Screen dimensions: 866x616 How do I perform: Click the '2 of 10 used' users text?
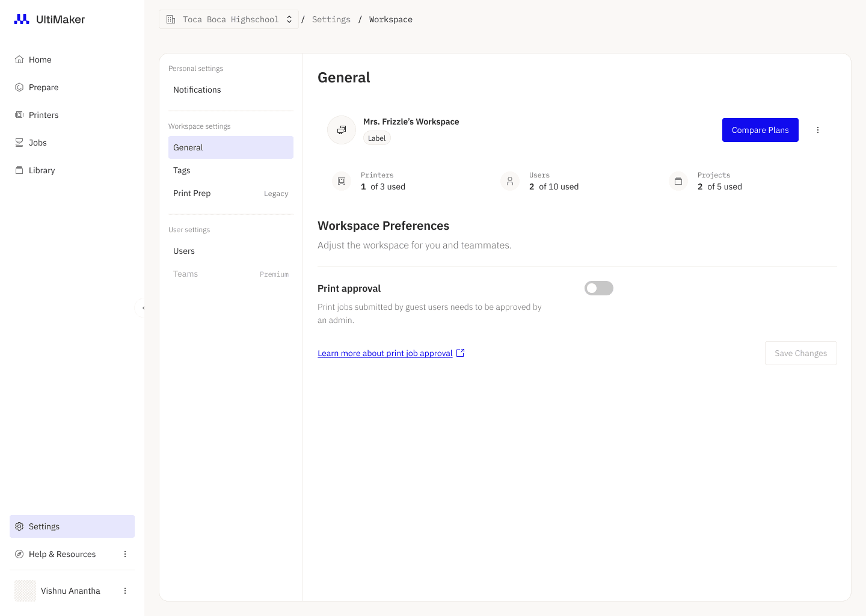pyautogui.click(x=554, y=186)
